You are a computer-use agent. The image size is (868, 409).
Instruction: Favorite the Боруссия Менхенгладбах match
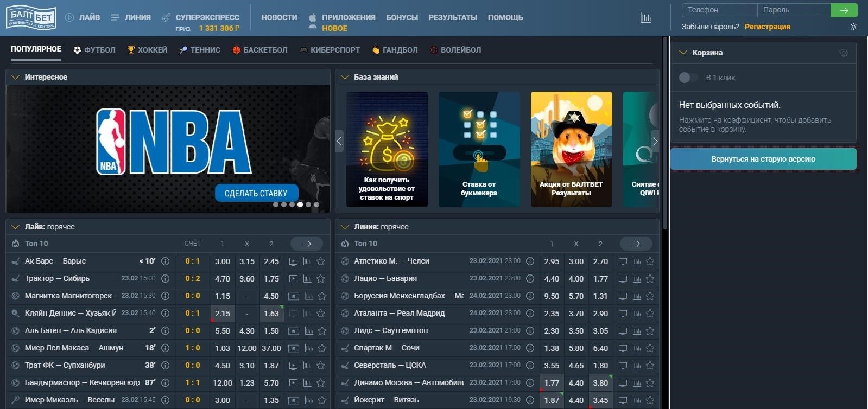coord(650,296)
